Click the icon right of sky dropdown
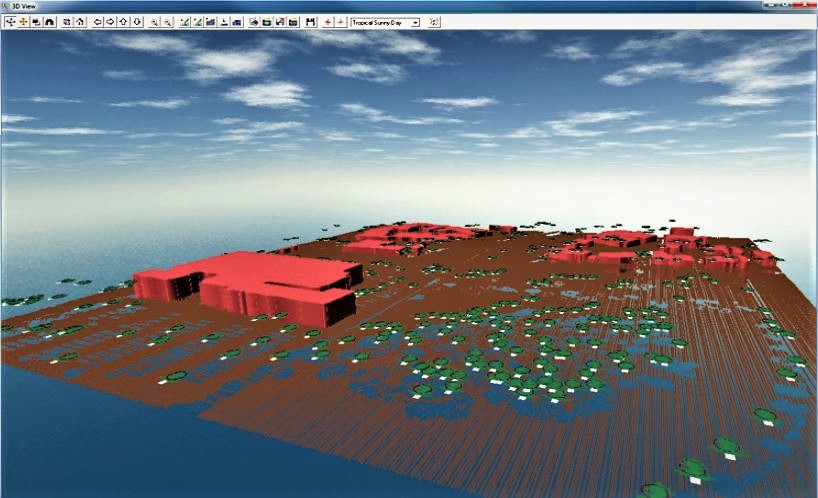 pyautogui.click(x=434, y=21)
